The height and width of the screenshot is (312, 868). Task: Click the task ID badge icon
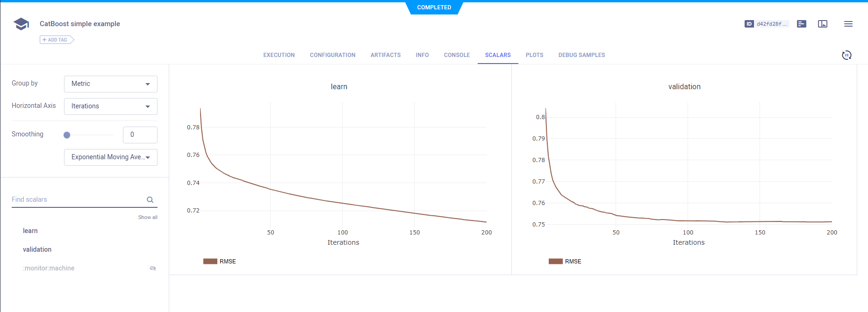point(749,24)
